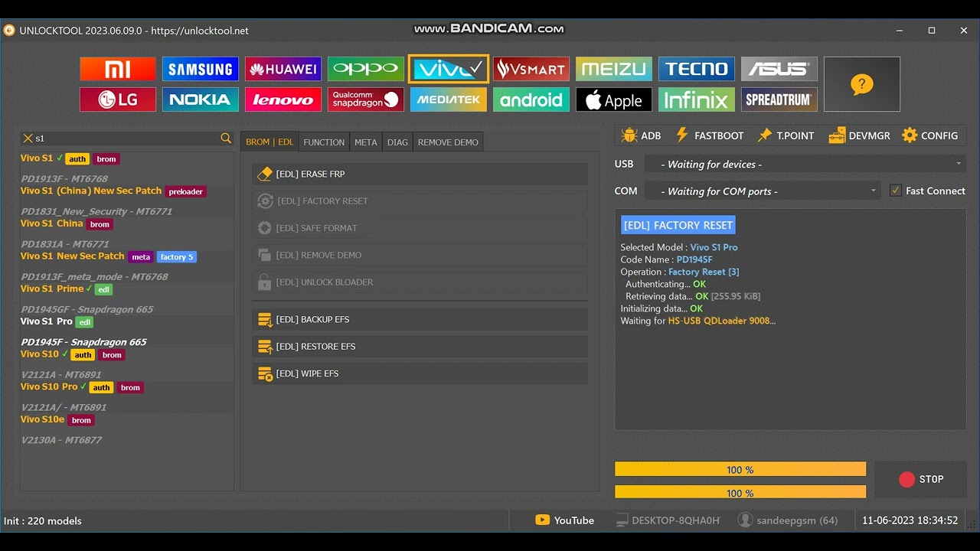Toggle the Fast Connect checkbox
Image resolution: width=980 pixels, height=551 pixels.
tap(895, 191)
